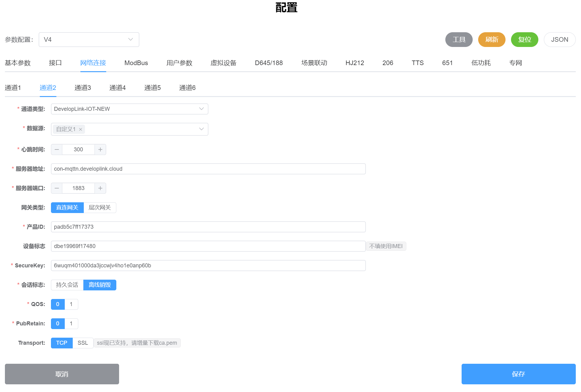Open the 651 tab
Screen dimensions: 581x392
point(447,63)
